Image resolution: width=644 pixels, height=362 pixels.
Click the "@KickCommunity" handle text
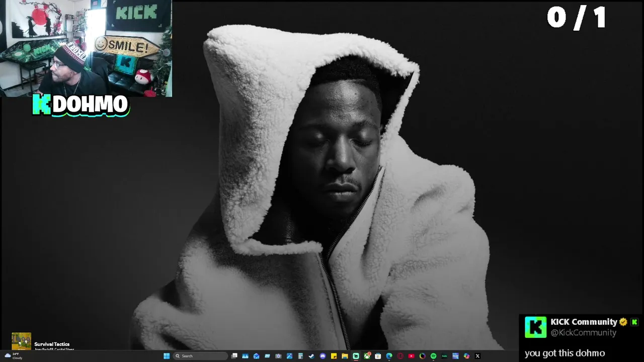coord(583,332)
